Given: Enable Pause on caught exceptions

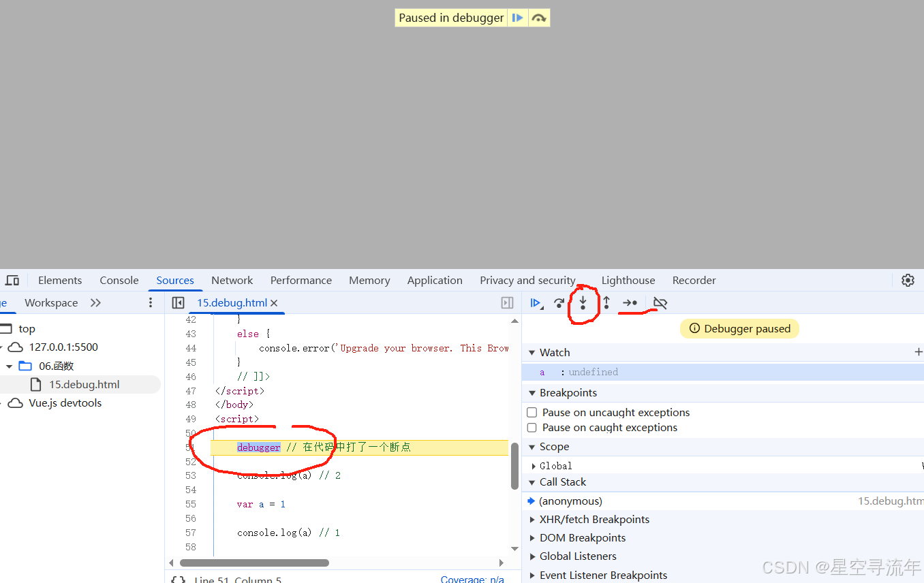Looking at the screenshot, I should (x=532, y=428).
